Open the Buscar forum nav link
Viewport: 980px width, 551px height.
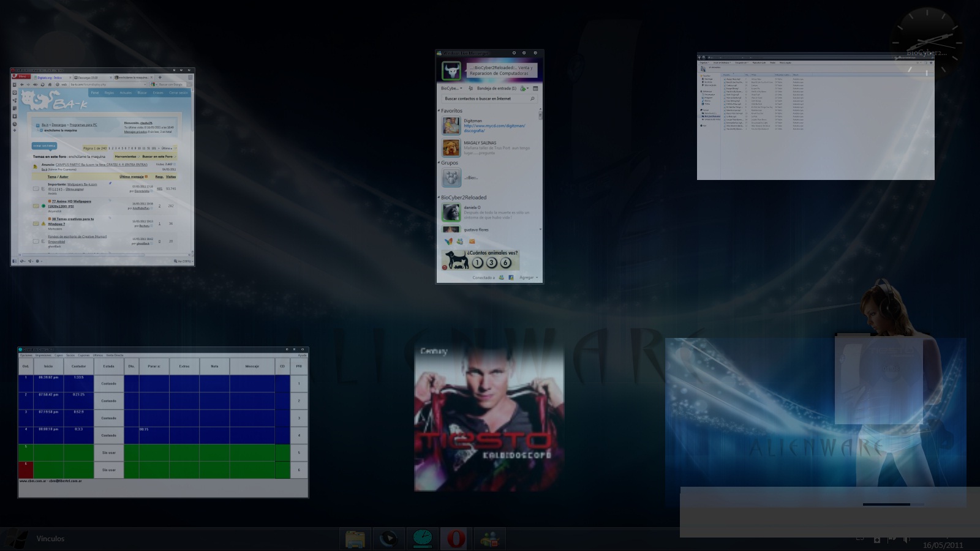point(142,92)
